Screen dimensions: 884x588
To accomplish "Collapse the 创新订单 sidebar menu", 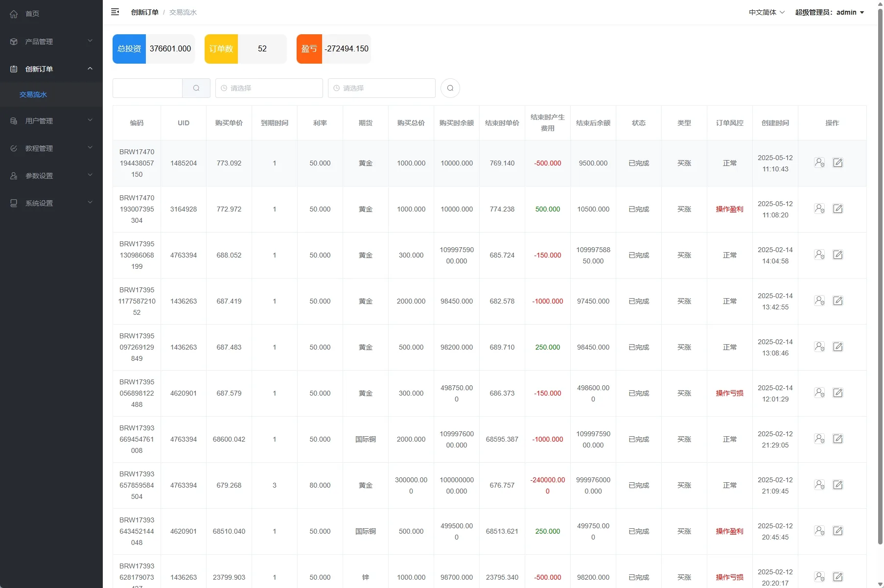I will click(51, 69).
